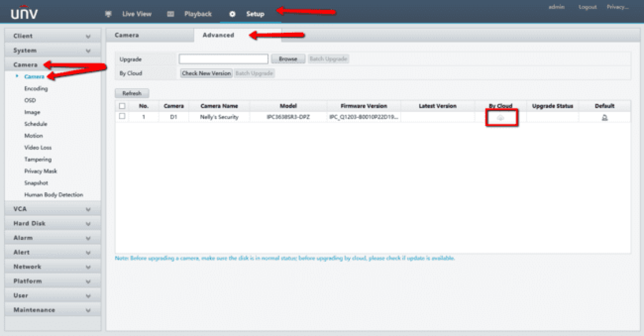Click the UNV logo
This screenshot has height=336, width=644.
click(24, 13)
